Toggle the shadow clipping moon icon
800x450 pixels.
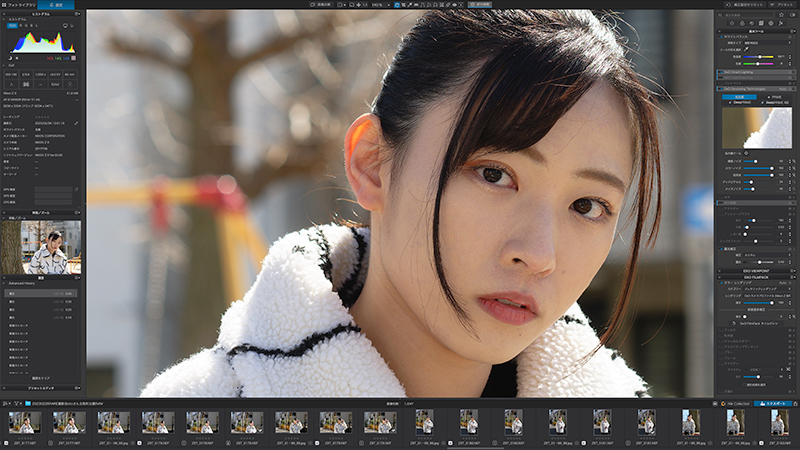10,58
